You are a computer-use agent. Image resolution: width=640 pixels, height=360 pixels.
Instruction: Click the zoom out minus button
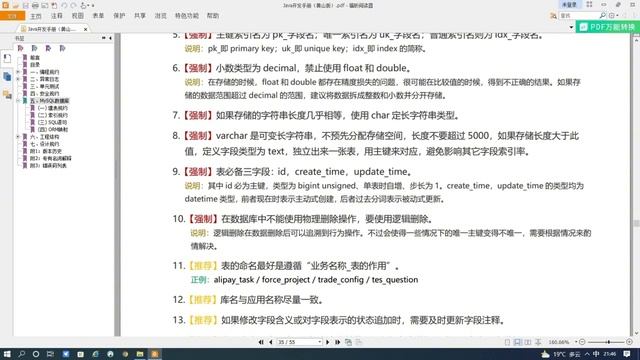(x=582, y=342)
